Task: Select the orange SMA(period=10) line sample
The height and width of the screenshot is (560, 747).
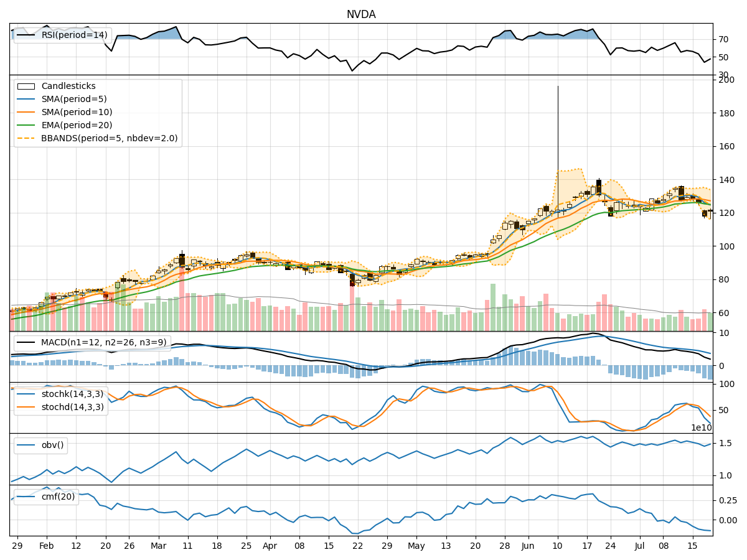Action: pyautogui.click(x=28, y=113)
